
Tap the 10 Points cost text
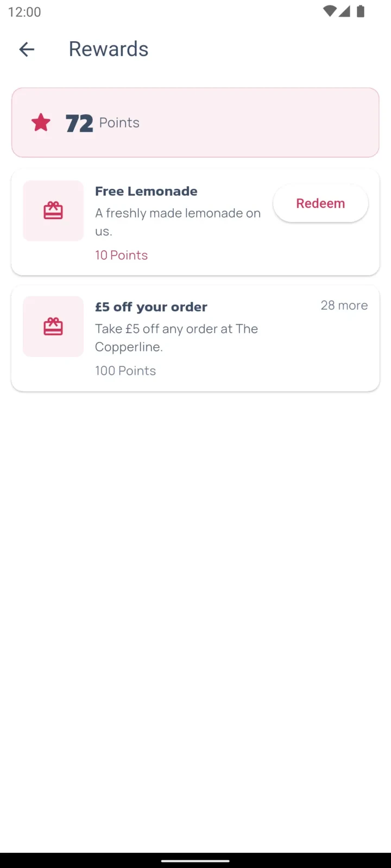[121, 255]
